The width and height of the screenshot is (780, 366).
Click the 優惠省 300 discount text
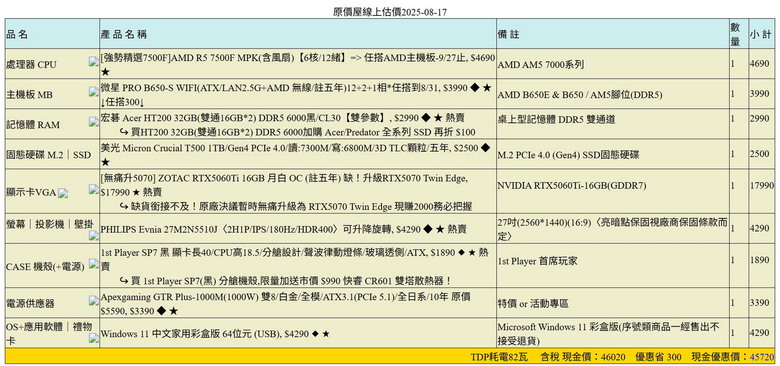(x=659, y=357)
